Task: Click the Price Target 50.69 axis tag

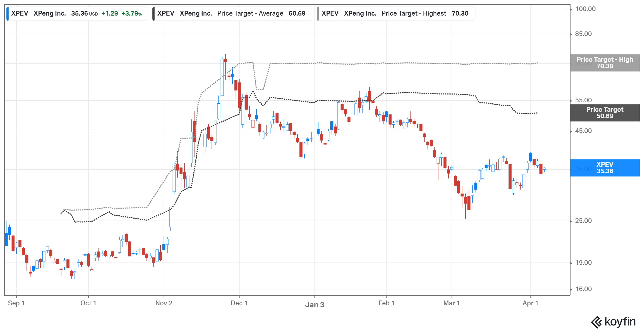Action: tap(605, 113)
